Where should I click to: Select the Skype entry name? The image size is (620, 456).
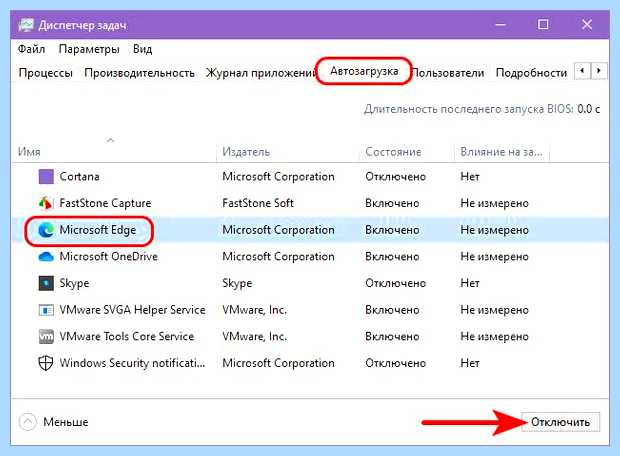pyautogui.click(x=74, y=283)
